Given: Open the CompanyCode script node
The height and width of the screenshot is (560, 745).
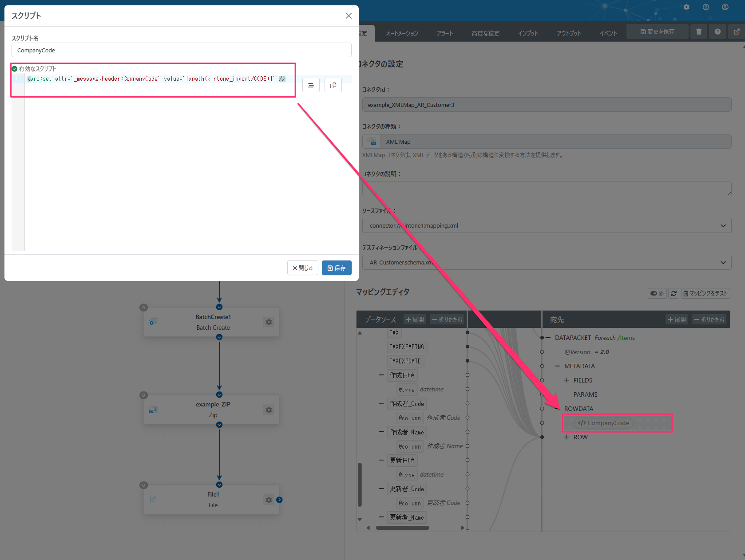Looking at the screenshot, I should click(603, 423).
